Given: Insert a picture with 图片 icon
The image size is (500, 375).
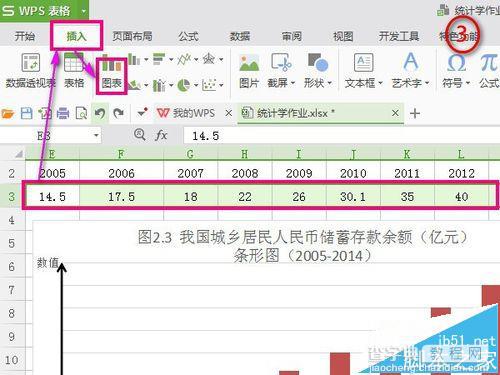Looking at the screenshot, I should [249, 71].
